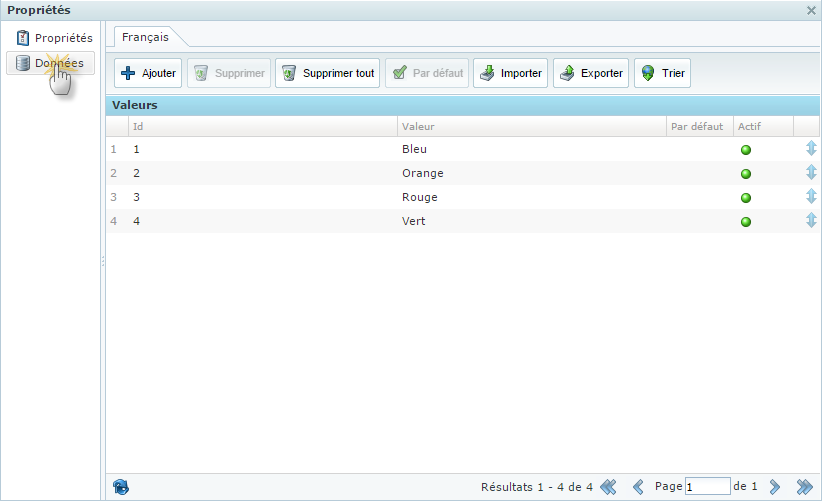
Task: Click Supprimer tout to delete all values
Action: click(327, 73)
